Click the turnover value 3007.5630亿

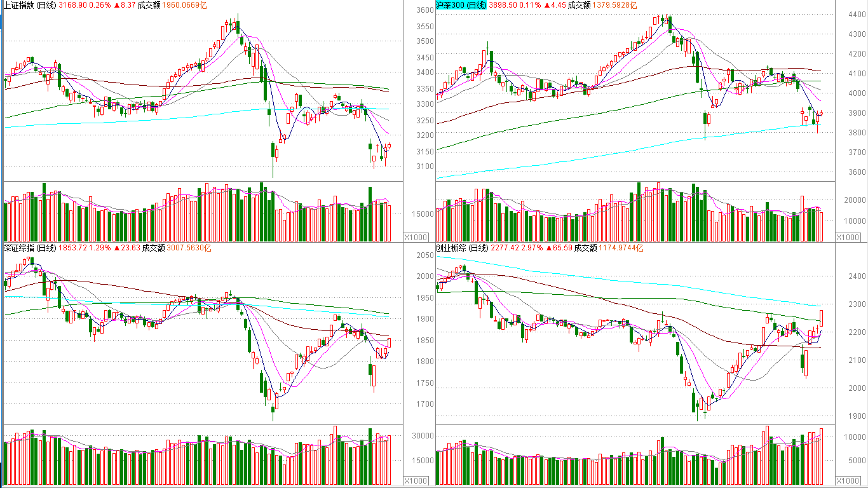pyautogui.click(x=189, y=248)
